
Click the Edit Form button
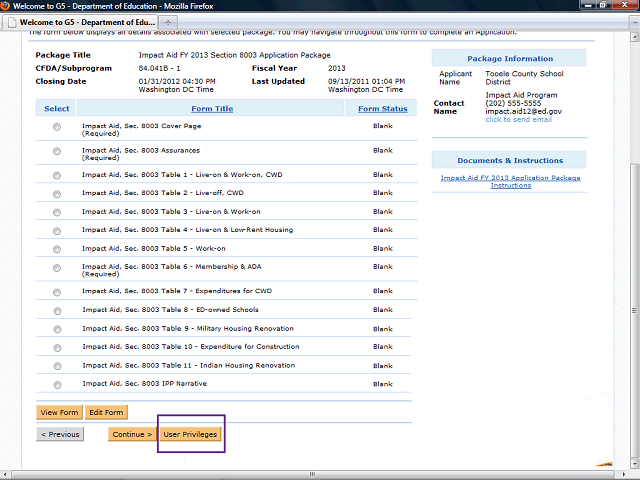pos(106,412)
